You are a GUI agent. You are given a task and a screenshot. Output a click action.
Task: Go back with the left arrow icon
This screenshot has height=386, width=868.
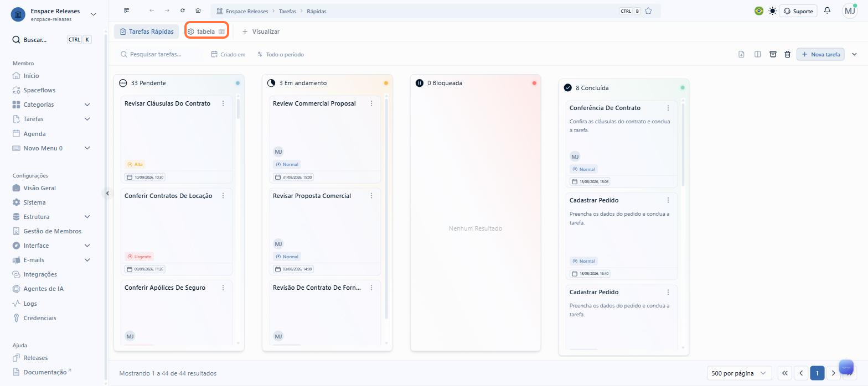152,11
